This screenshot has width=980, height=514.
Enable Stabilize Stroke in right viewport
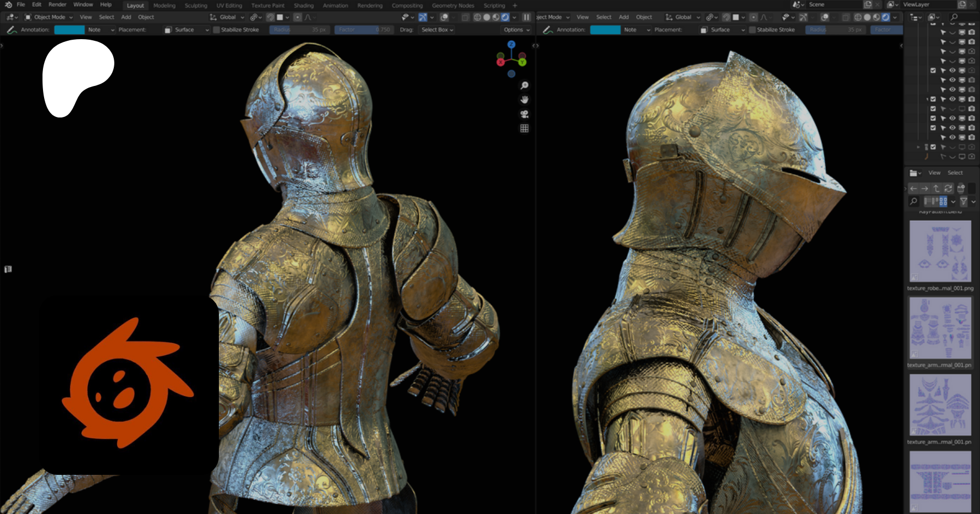coord(752,30)
